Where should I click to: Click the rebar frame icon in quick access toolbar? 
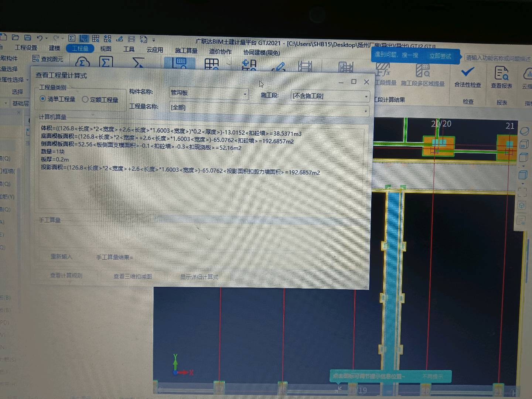pyautogui.click(x=132, y=39)
